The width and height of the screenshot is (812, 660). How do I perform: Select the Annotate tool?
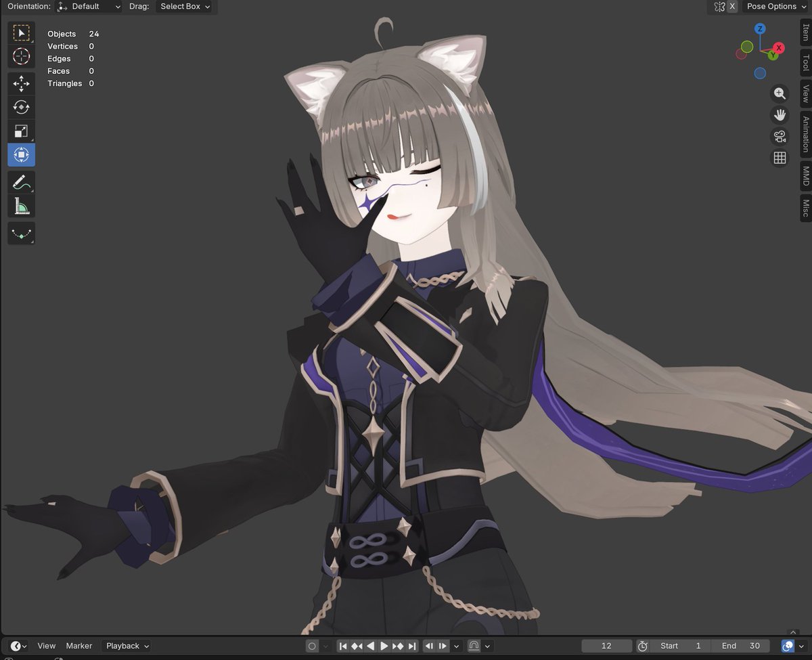tap(21, 182)
